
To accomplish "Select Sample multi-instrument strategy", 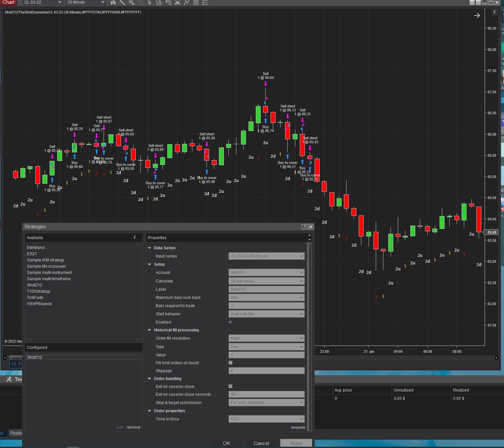I will coord(49,273).
